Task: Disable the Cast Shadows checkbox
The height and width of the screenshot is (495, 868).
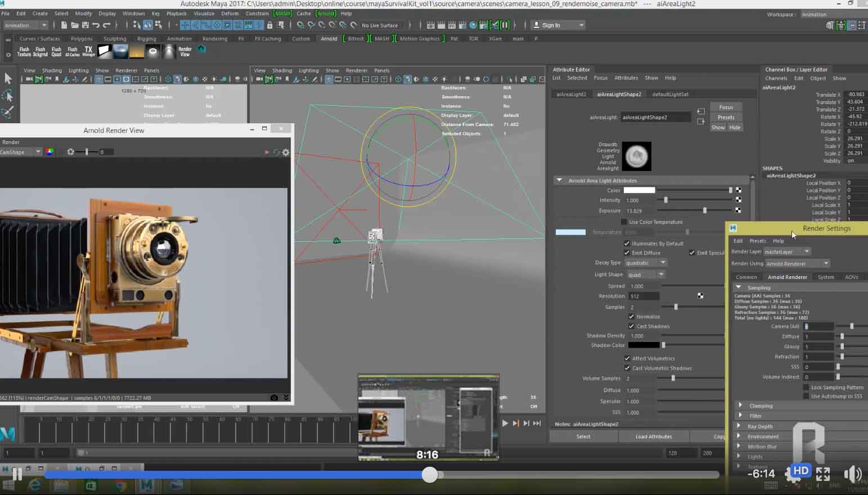Action: (x=631, y=326)
